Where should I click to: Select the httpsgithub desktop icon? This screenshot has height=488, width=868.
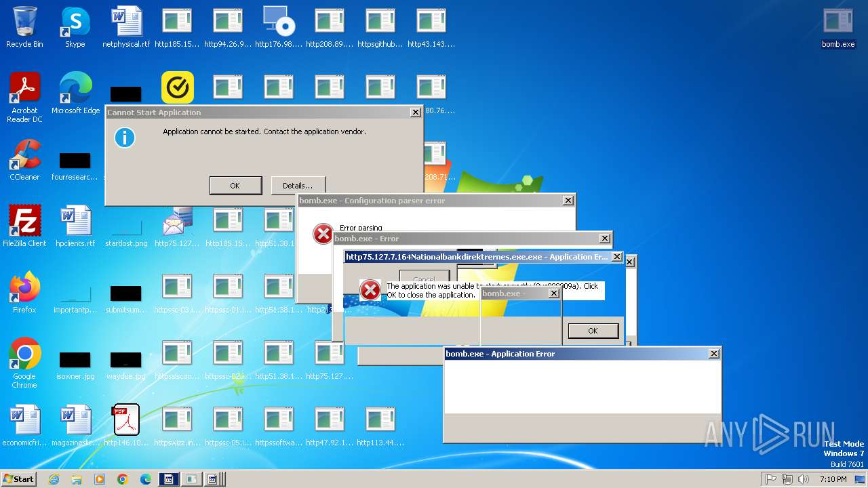point(380,28)
